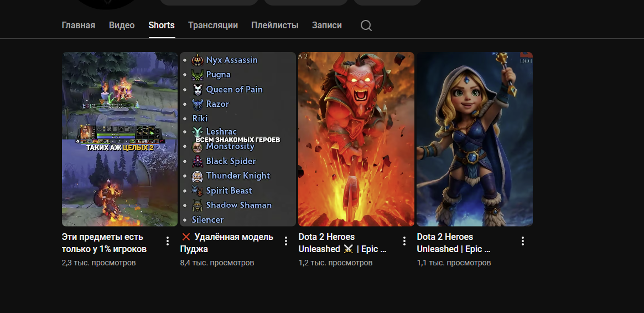Screen dimensions: 644x313
Task: Open three-dot menu of 1,1 тыс. просмотров short
Action: (x=522, y=241)
